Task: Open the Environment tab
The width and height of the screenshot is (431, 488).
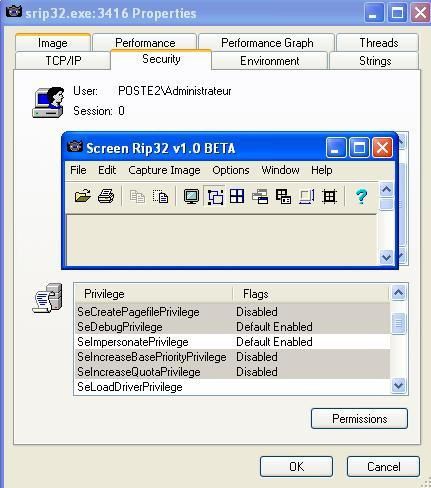Action: 269,61
